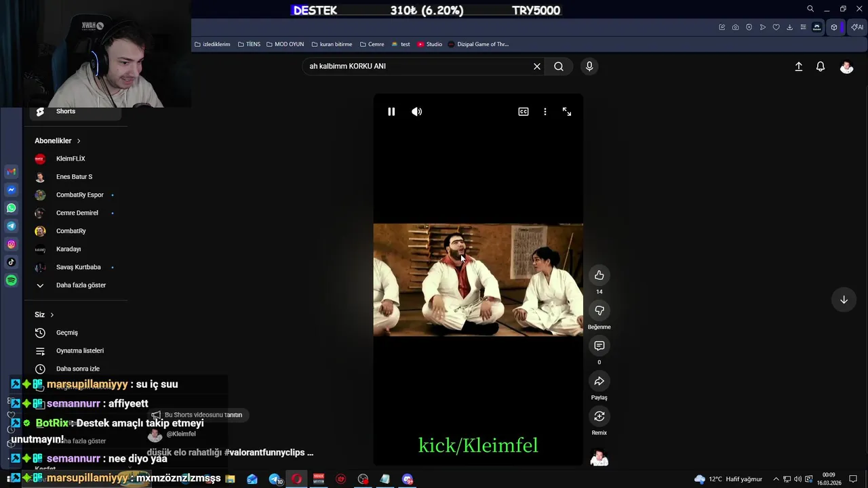Screen dimensions: 868x488
Task: Open the Enes Batur S channel
Action: [74, 177]
